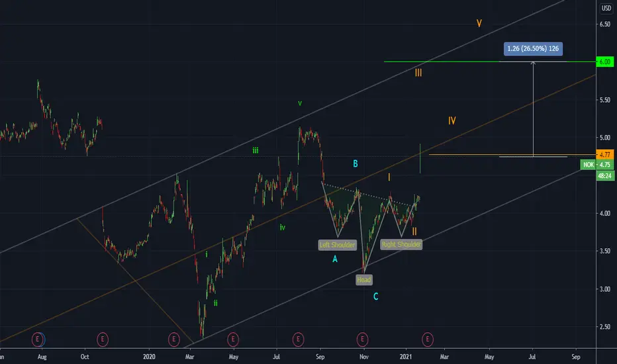This screenshot has width=617, height=364.
Task: Click the earnings E marker right of Oct
Action: click(x=103, y=340)
